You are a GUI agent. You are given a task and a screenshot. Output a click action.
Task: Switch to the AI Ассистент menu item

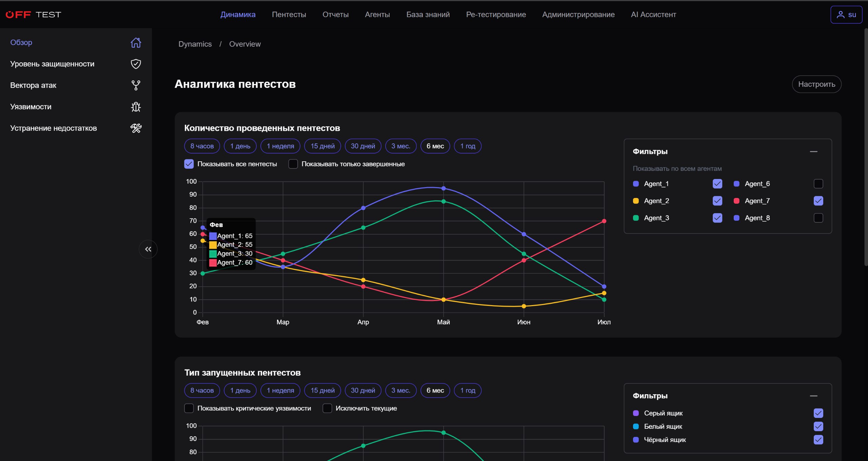653,15
